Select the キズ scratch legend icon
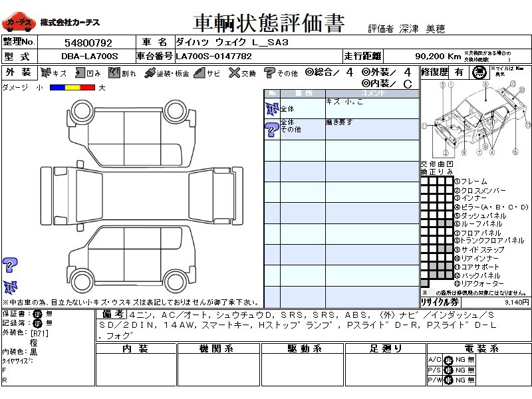532x399 pixels. 46,72
